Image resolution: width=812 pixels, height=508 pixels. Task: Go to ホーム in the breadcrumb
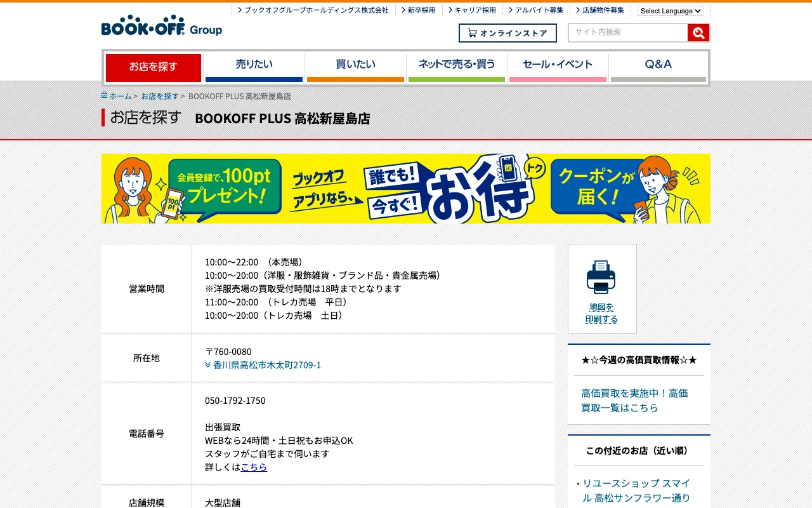coord(121,96)
